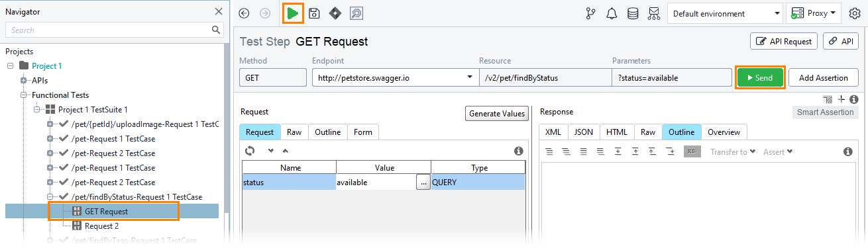Click the navigate back arrow icon
Image resolution: width=868 pixels, height=248 pixels.
pos(244,13)
